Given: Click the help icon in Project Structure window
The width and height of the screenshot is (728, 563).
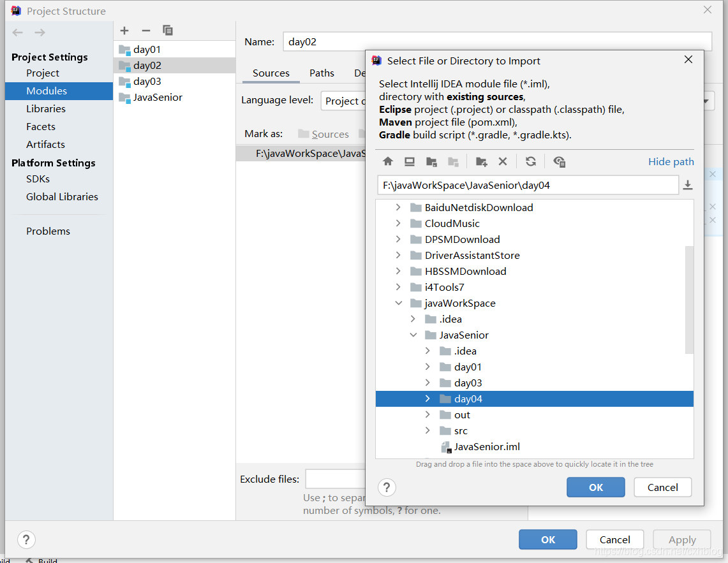Looking at the screenshot, I should (x=26, y=540).
